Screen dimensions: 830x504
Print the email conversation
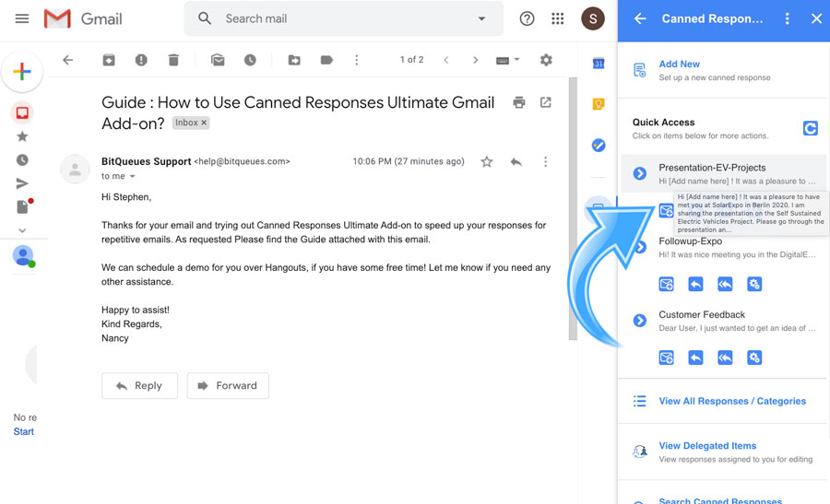[519, 102]
